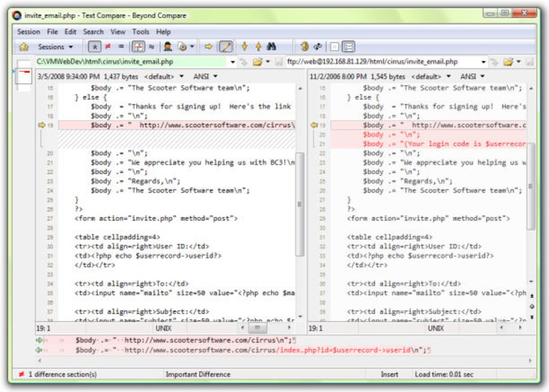Image resolution: width=549 pixels, height=392 pixels.
Task: Go to next difference down arrow
Action: pyautogui.click(x=244, y=47)
